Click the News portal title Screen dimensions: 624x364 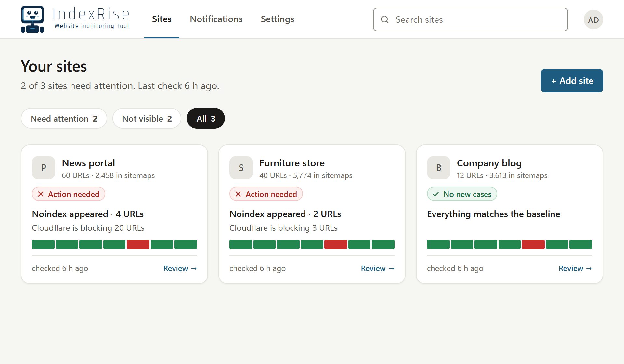[88, 163]
